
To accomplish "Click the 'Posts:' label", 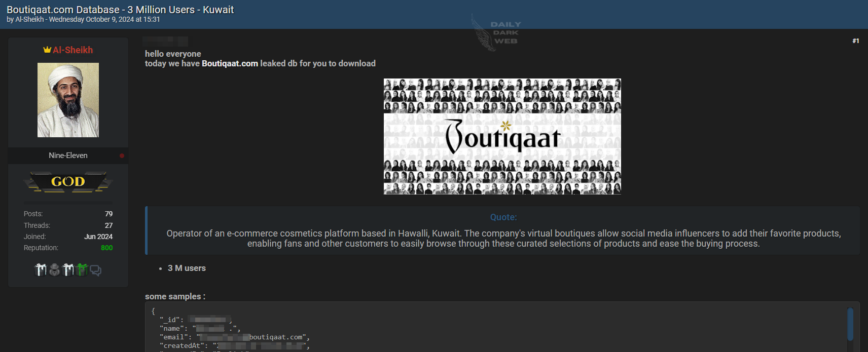I will coord(33,214).
